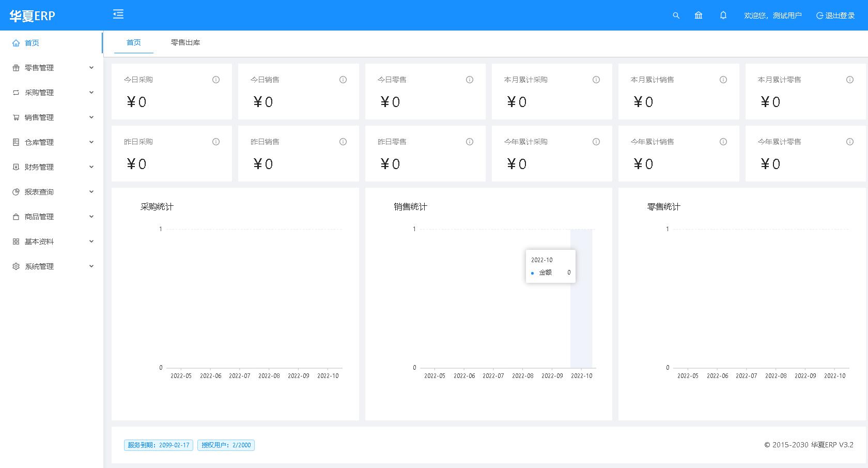Click the 华夏ERP logo
Viewport: 868px width, 468px height.
32,16
